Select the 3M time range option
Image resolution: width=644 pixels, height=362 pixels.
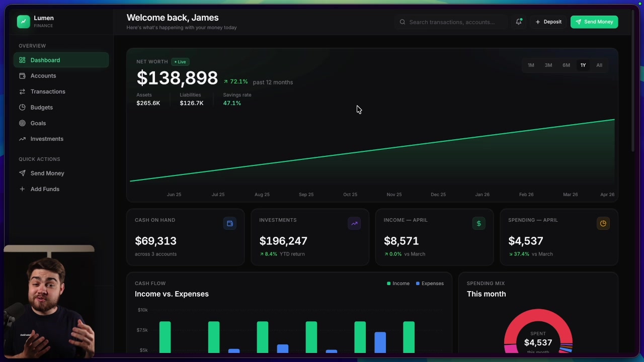pos(548,65)
